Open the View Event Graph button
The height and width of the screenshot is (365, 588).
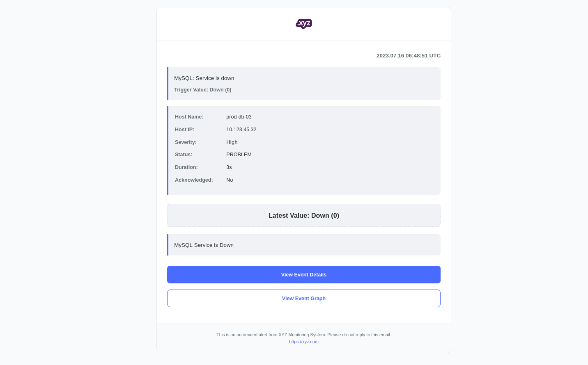click(x=304, y=299)
